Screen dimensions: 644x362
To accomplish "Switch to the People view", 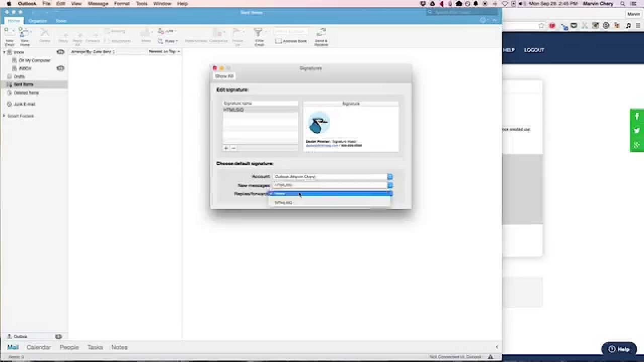I will pyautogui.click(x=69, y=347).
